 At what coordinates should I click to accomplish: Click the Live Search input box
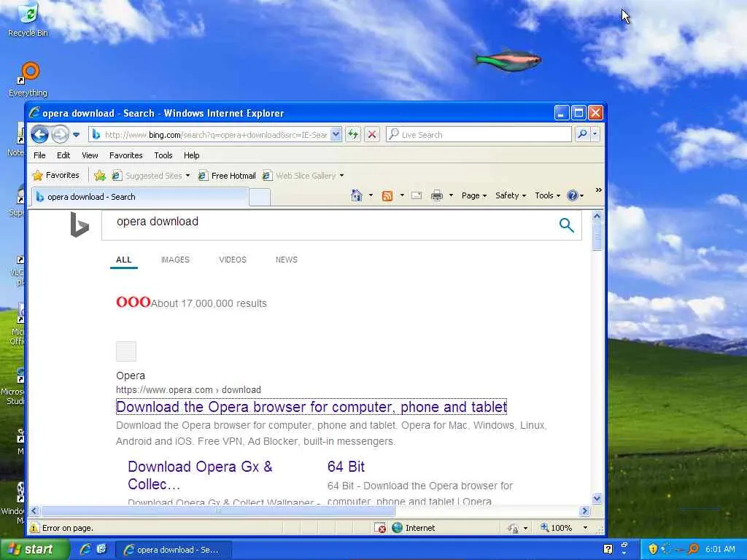pos(479,135)
